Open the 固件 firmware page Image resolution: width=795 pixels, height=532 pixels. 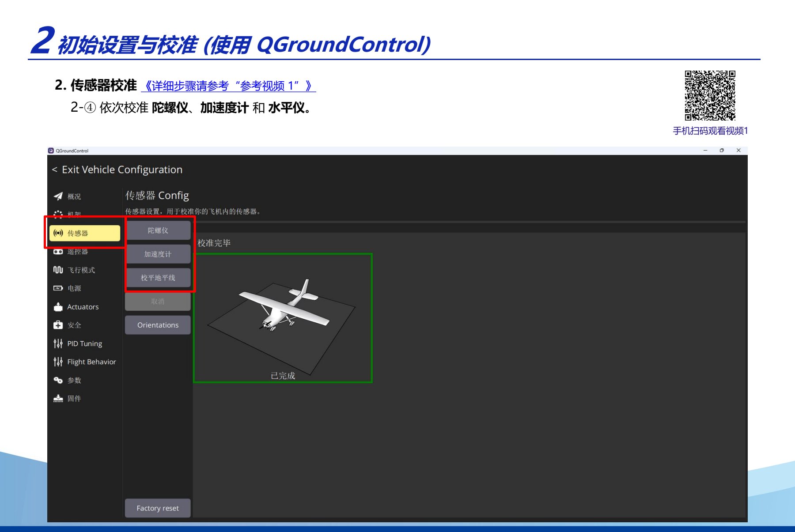(x=85, y=399)
